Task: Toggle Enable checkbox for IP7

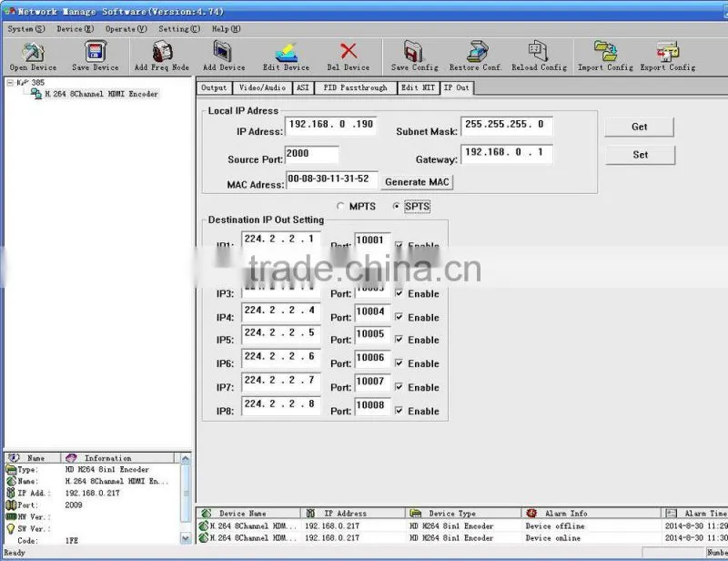Action: tap(399, 387)
